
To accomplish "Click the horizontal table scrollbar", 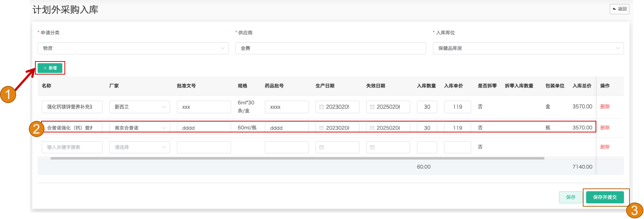I will [297, 158].
